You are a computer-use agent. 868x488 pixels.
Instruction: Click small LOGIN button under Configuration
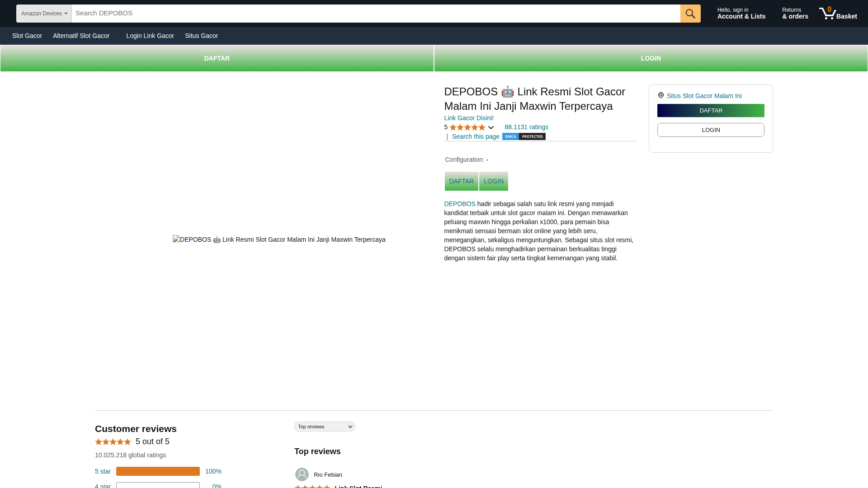(493, 181)
